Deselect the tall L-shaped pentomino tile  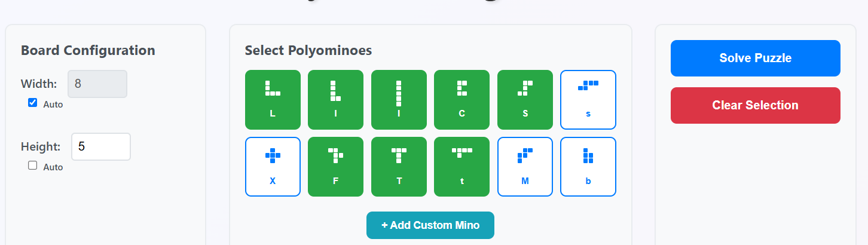335,100
